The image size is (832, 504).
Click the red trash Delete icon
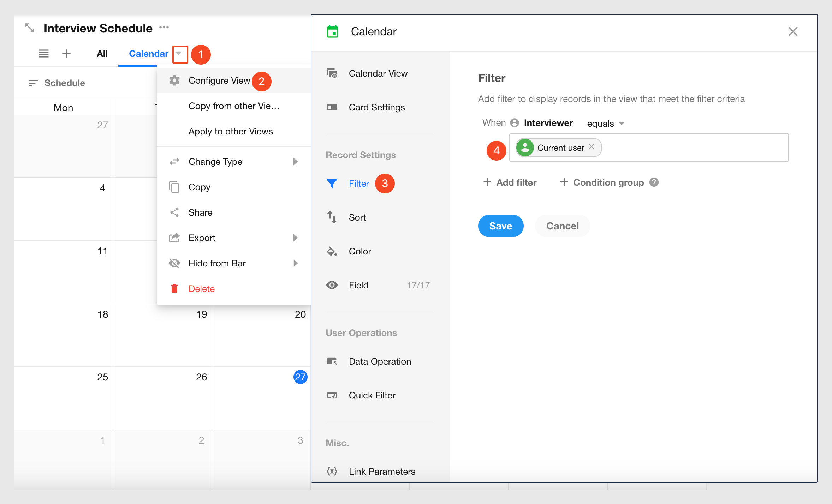(x=174, y=289)
